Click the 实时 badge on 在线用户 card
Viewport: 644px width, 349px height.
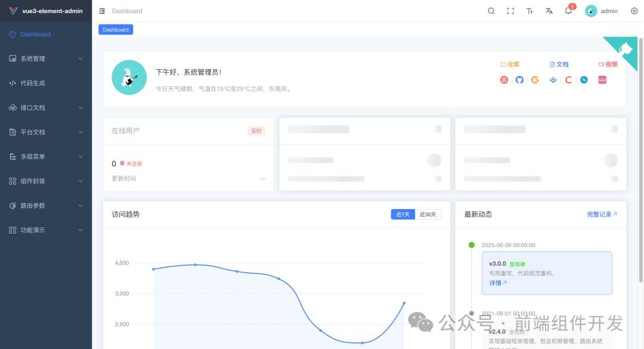coord(256,130)
